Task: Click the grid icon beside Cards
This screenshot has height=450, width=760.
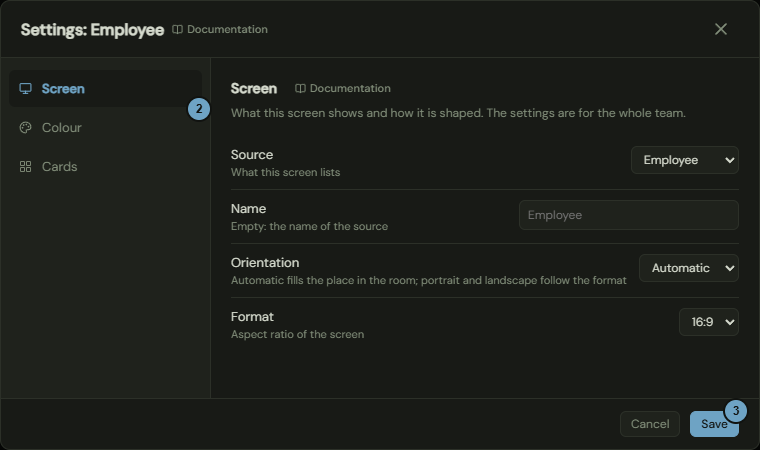Action: point(25,166)
